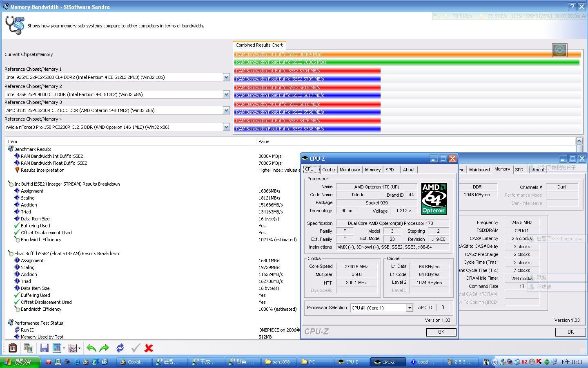
Task: Click the Float Buff'd iSSE2 breakdown section icon
Action: pos(11,254)
